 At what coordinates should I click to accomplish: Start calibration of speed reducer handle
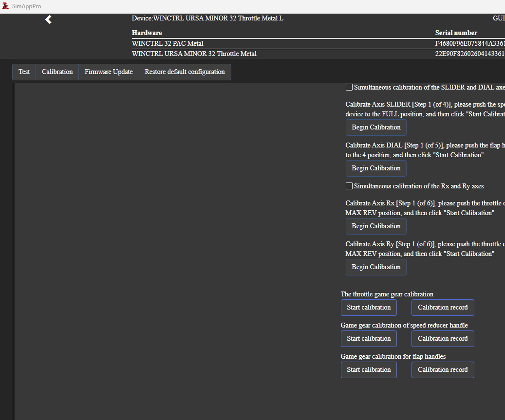(369, 338)
